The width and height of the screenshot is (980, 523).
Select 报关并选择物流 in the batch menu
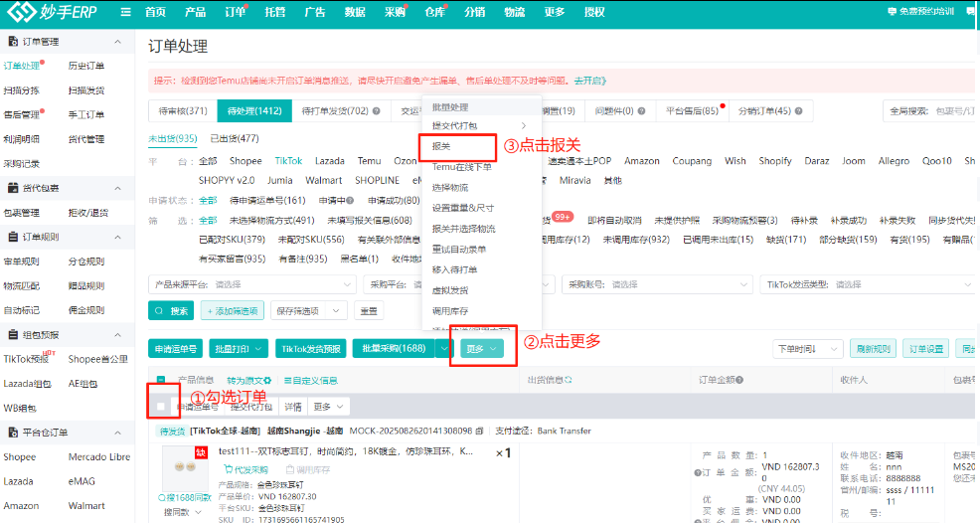(464, 229)
